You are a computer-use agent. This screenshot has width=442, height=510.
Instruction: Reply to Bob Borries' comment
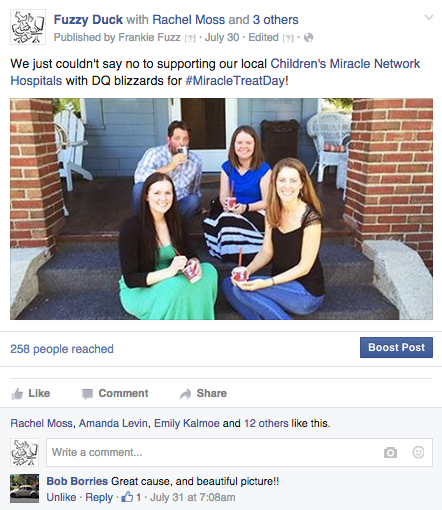pos(99,497)
